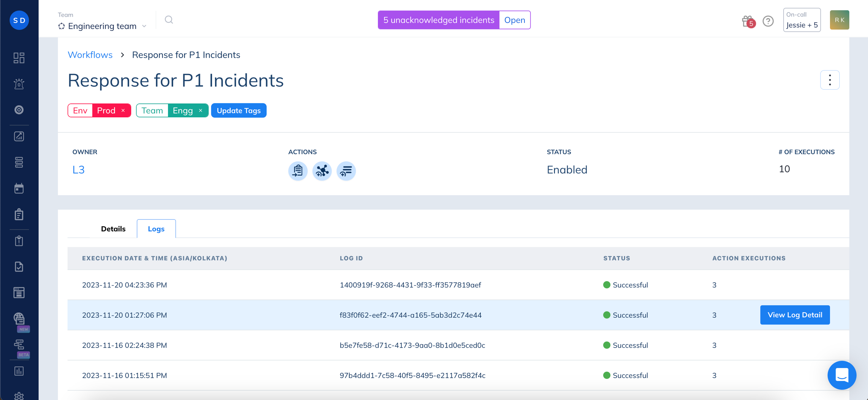This screenshot has height=400, width=868.
Task: Open the SD organization avatar
Action: [19, 20]
